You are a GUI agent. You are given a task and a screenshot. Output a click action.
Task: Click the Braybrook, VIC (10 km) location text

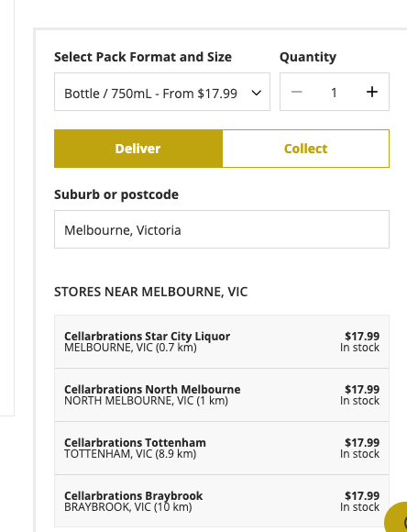click(128, 507)
